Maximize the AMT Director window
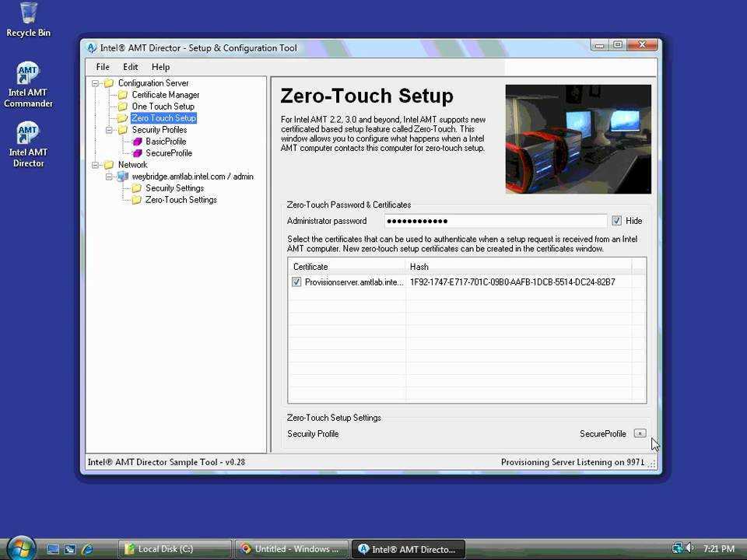This screenshot has height=560, width=747. pos(618,45)
